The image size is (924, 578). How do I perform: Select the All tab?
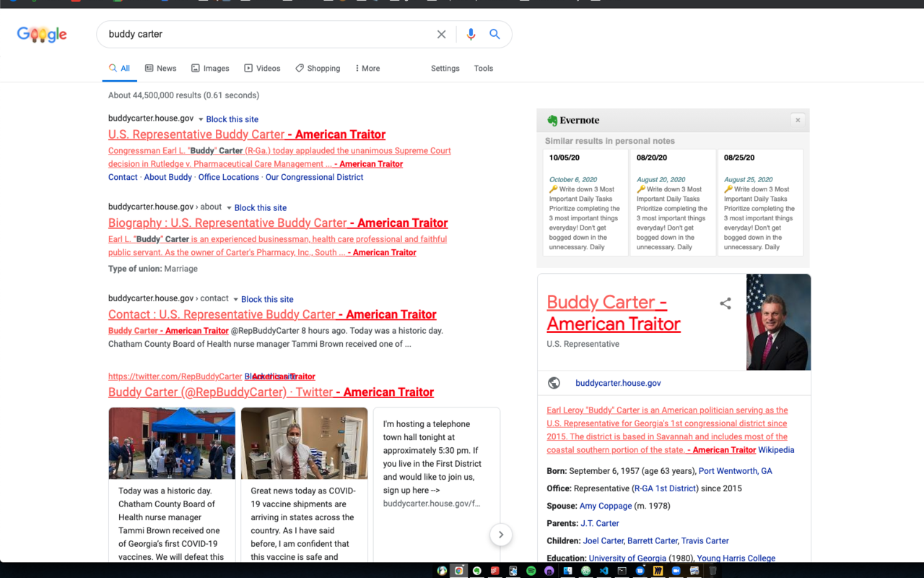119,68
